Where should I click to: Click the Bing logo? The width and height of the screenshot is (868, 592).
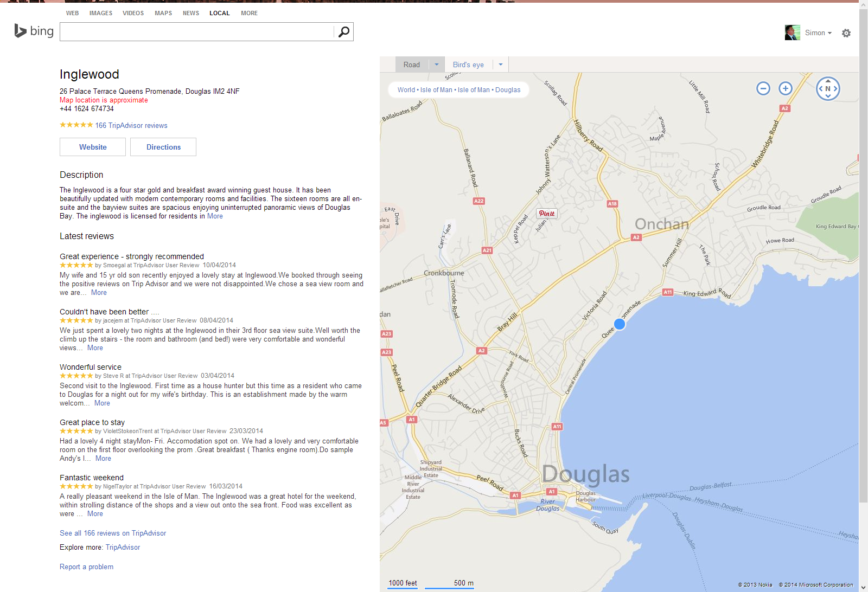[34, 31]
